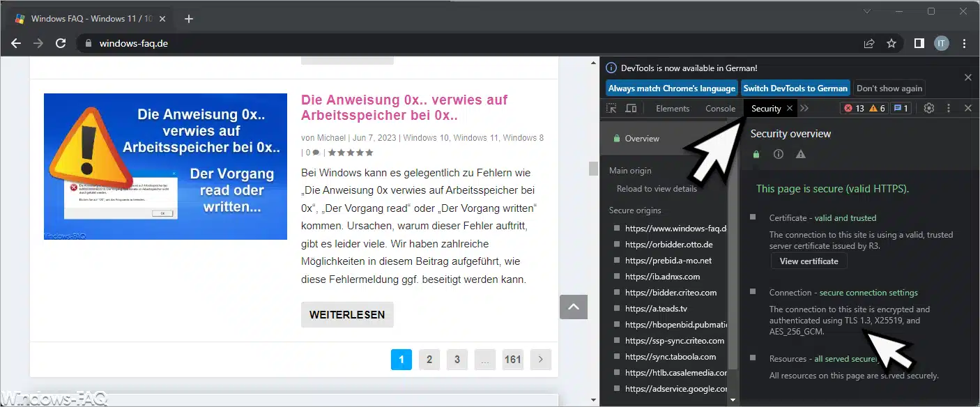Screen dimensions: 980x407
Task: Reload the windows-faq.de page
Action: pyautogui.click(x=61, y=43)
